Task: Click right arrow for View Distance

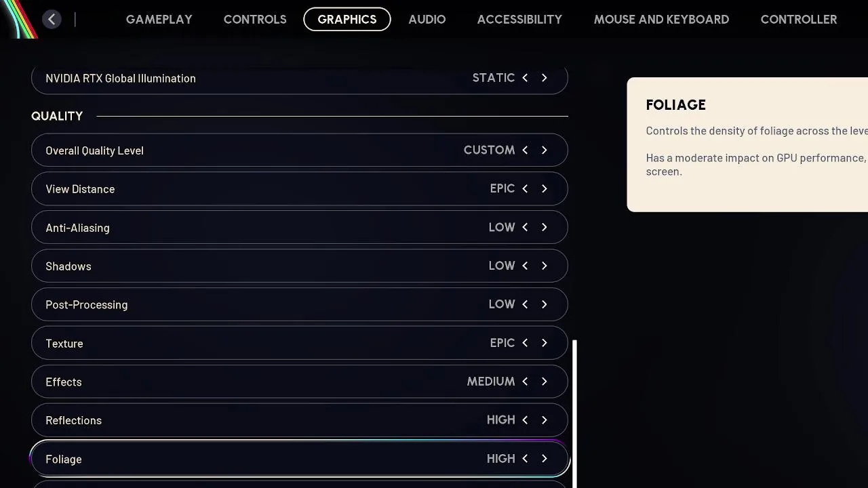Action: (544, 188)
